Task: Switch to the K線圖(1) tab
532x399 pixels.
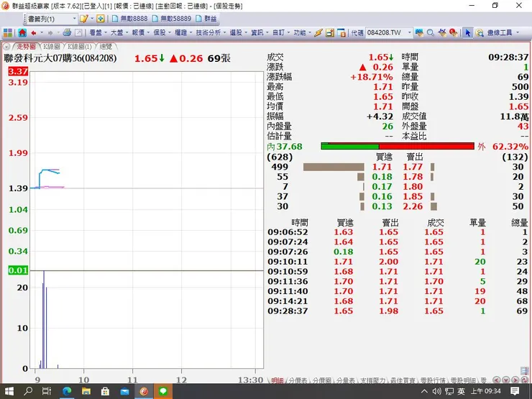Action: (x=79, y=47)
